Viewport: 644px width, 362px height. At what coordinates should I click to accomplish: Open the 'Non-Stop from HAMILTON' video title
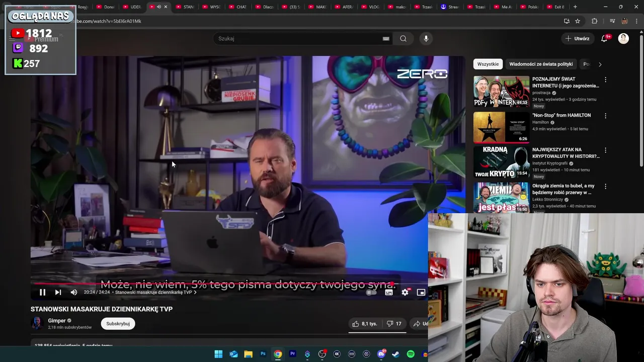[561, 115]
